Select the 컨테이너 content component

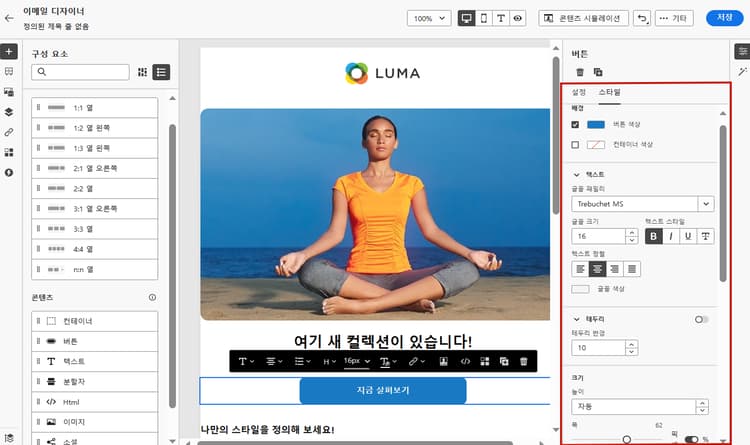point(95,321)
